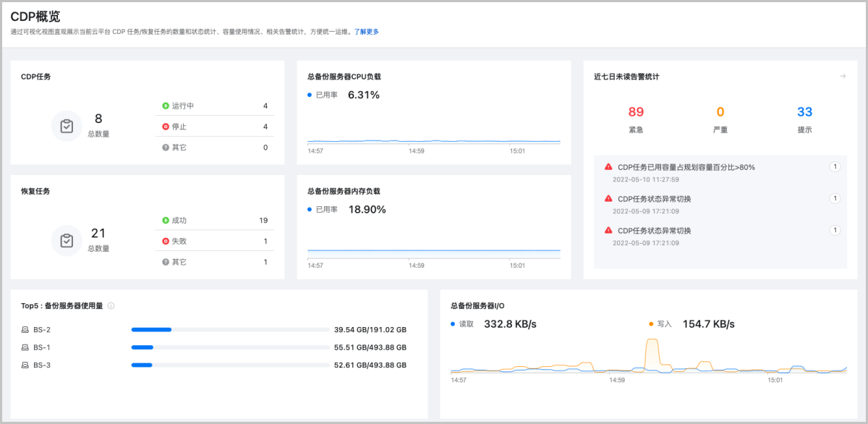Select the green 运行中 status icon
Screen dimensions: 868x424
tap(164, 104)
